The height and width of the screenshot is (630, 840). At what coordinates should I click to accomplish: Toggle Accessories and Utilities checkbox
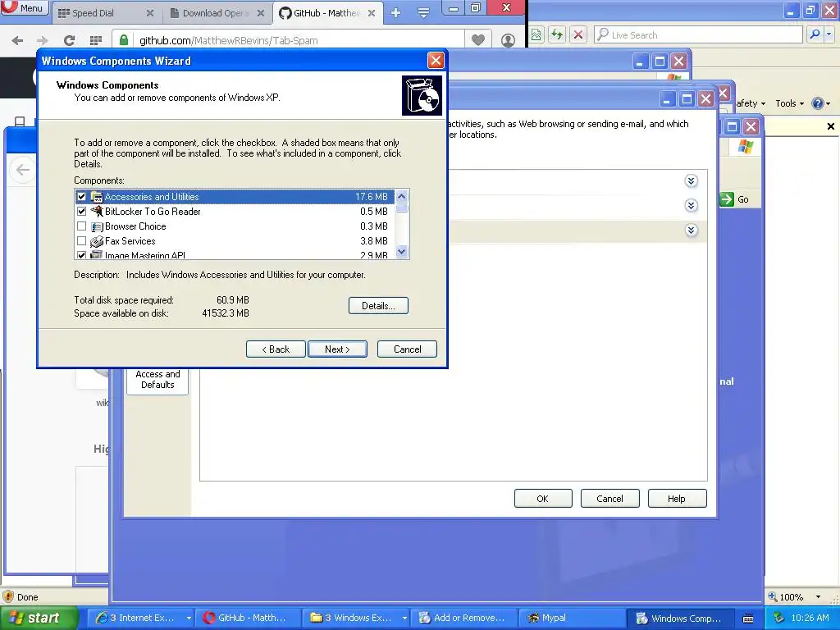coord(81,197)
